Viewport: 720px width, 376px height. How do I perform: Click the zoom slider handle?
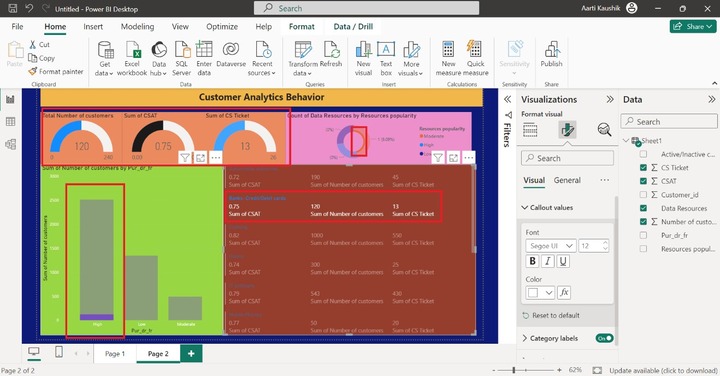click(514, 370)
